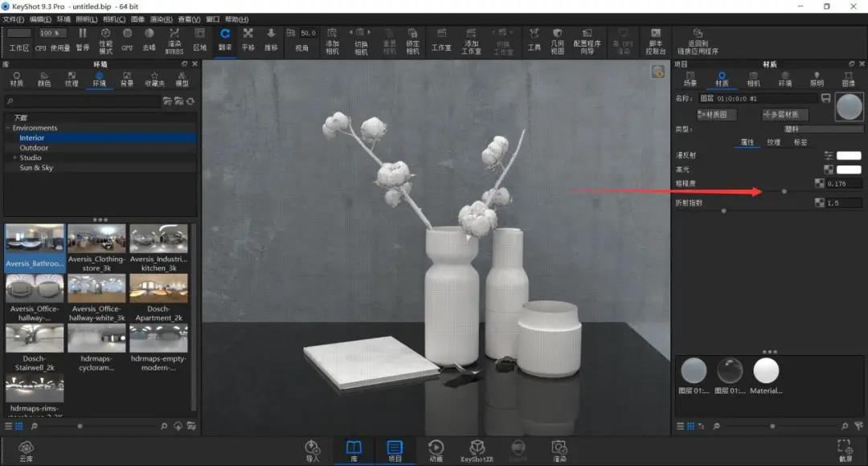Toggle GPU rendering mode
868x466 pixels.
[x=127, y=40]
